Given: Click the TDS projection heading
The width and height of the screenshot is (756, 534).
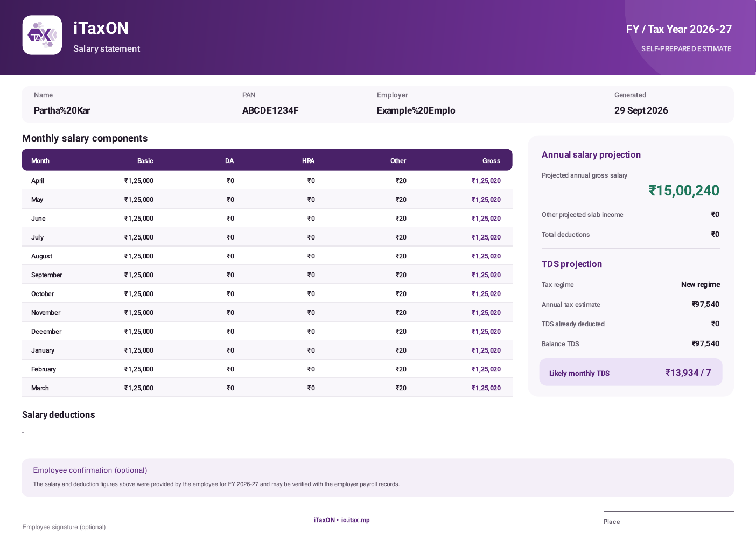Looking at the screenshot, I should point(572,264).
